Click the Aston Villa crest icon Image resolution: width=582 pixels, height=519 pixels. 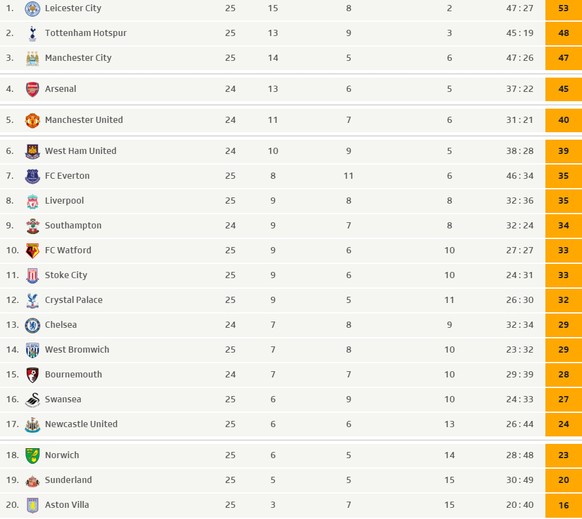32,505
